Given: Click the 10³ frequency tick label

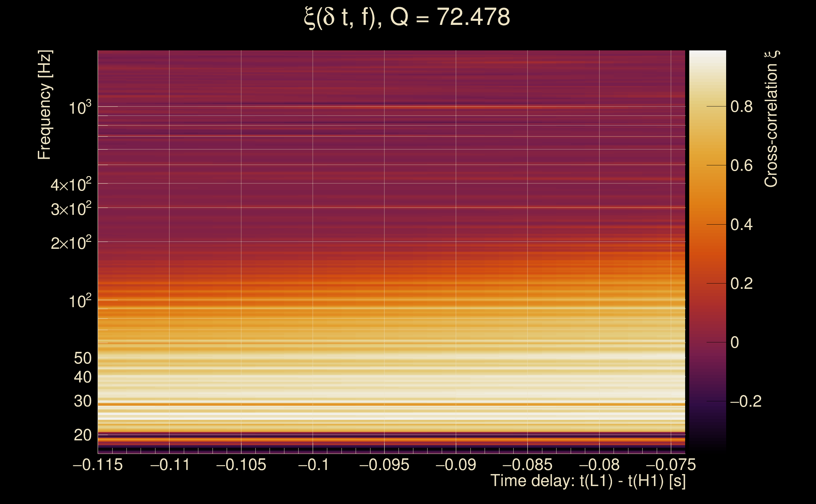Looking at the screenshot, I should [x=80, y=108].
